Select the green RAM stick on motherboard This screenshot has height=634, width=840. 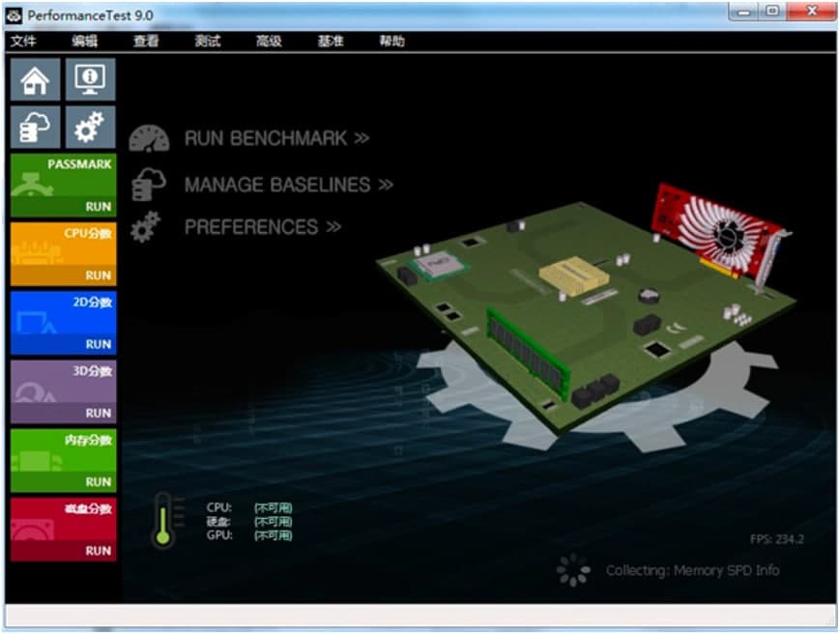point(530,352)
